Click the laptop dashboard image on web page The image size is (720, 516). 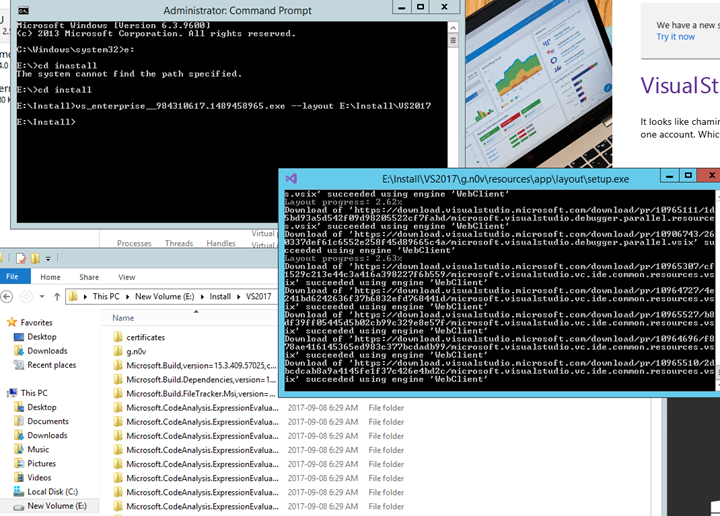(x=539, y=84)
